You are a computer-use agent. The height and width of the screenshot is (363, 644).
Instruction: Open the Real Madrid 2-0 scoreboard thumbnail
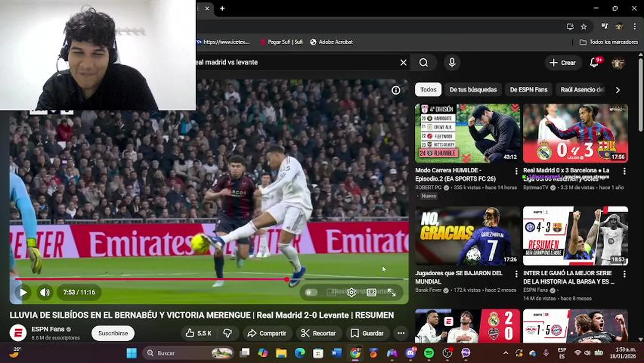tap(468, 326)
